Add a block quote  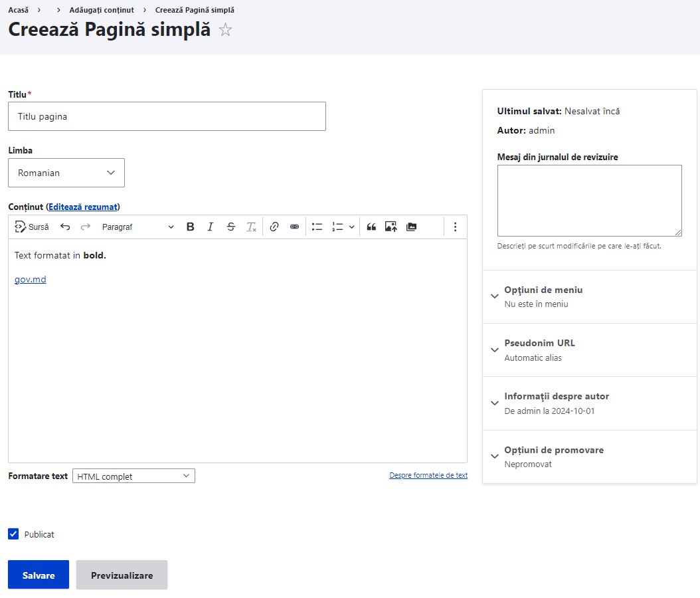coord(371,227)
